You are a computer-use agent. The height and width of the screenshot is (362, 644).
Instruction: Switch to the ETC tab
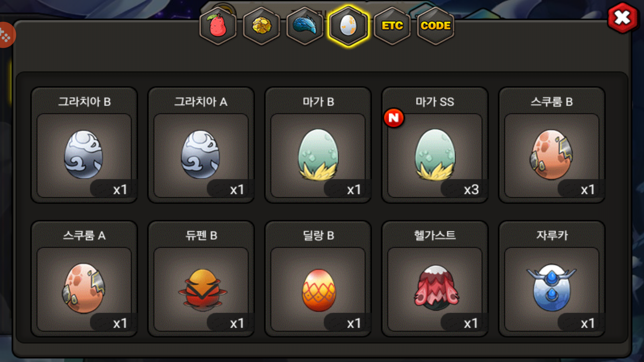tap(392, 26)
